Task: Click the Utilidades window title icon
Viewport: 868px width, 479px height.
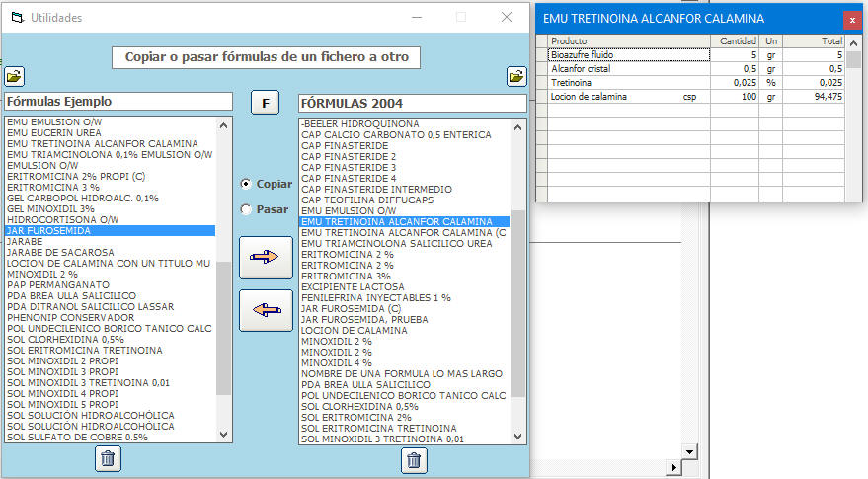Action: coord(18,18)
